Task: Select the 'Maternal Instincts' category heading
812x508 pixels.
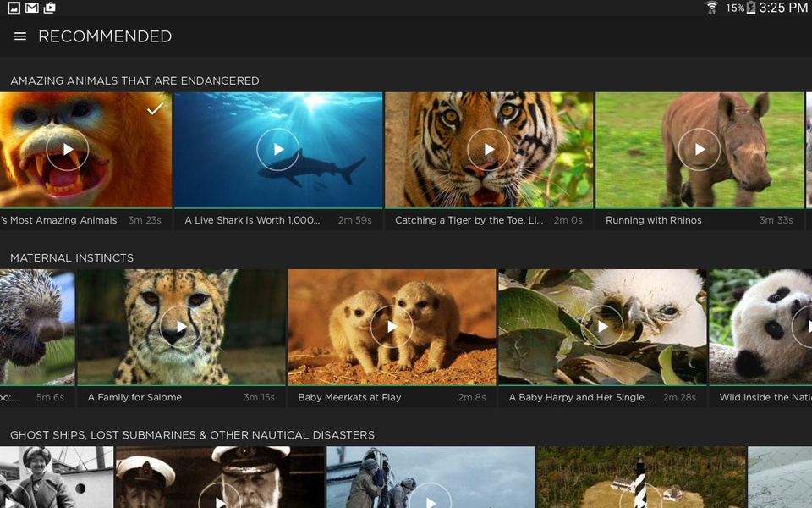Action: (x=72, y=258)
